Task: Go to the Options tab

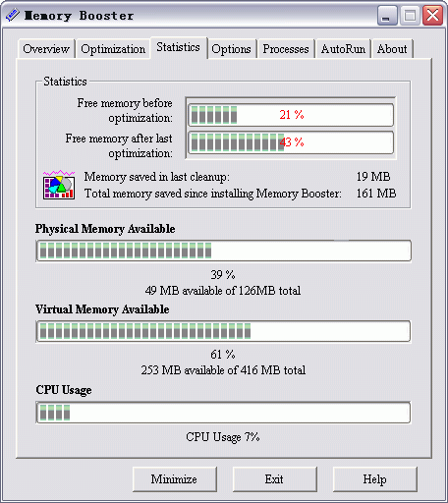Action: pos(231,49)
